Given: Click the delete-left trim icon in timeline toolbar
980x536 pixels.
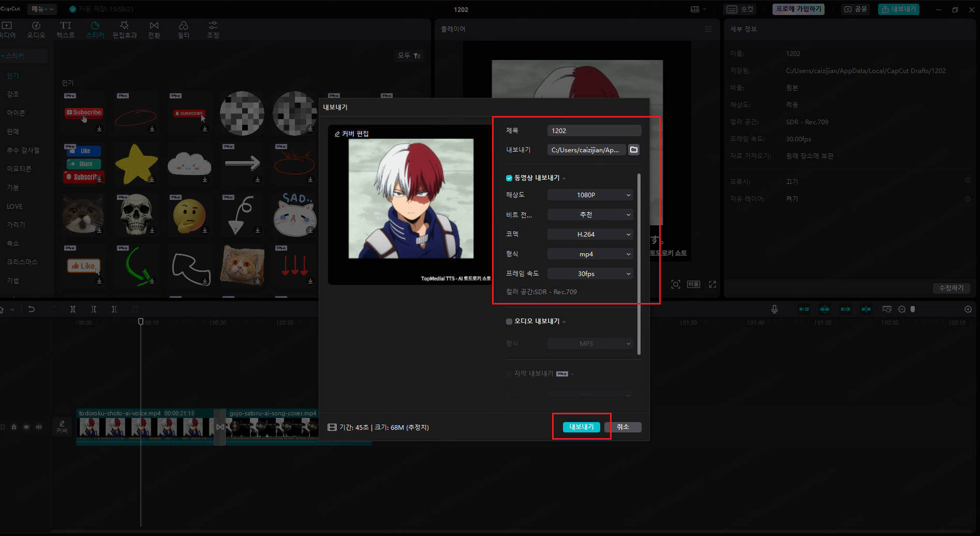Looking at the screenshot, I should [94, 309].
